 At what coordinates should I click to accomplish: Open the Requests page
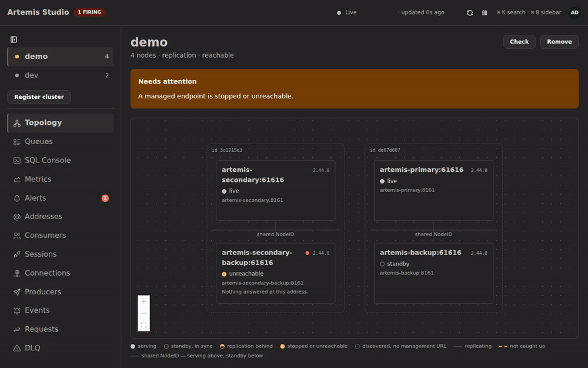[61, 329]
